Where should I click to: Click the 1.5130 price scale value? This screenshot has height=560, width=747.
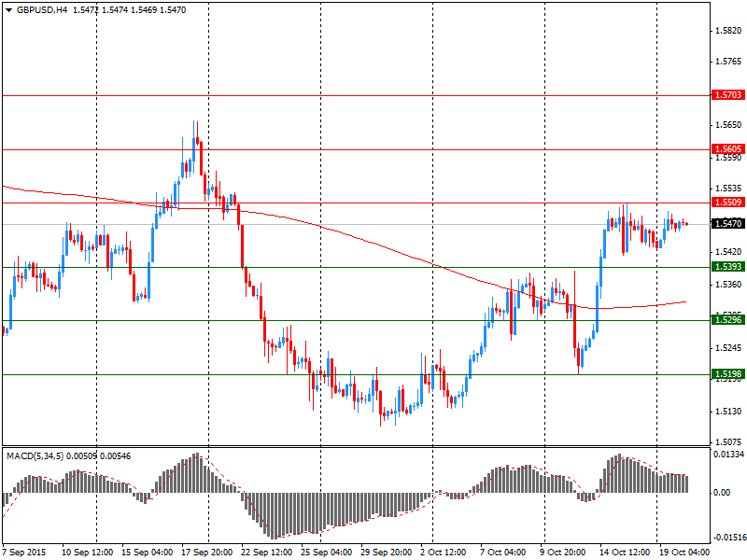[729, 411]
